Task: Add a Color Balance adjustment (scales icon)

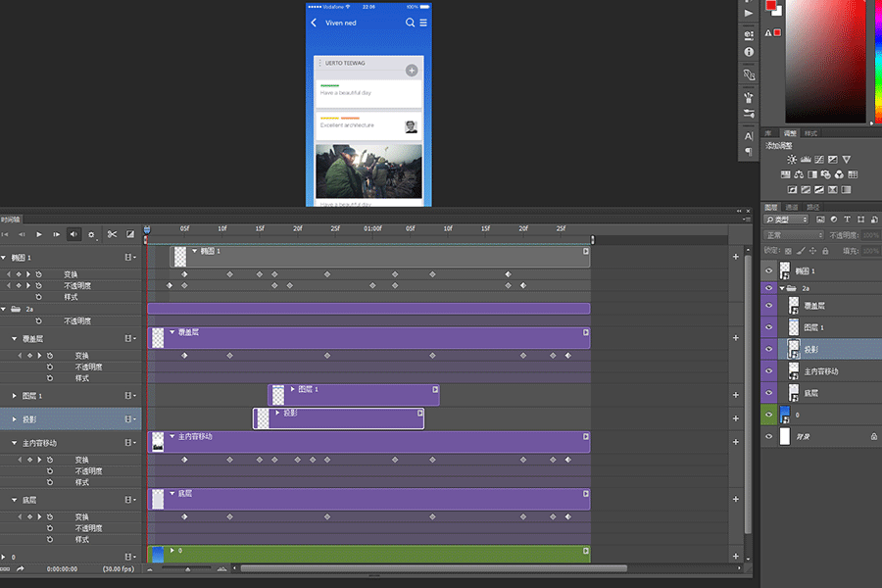Action: click(x=799, y=174)
